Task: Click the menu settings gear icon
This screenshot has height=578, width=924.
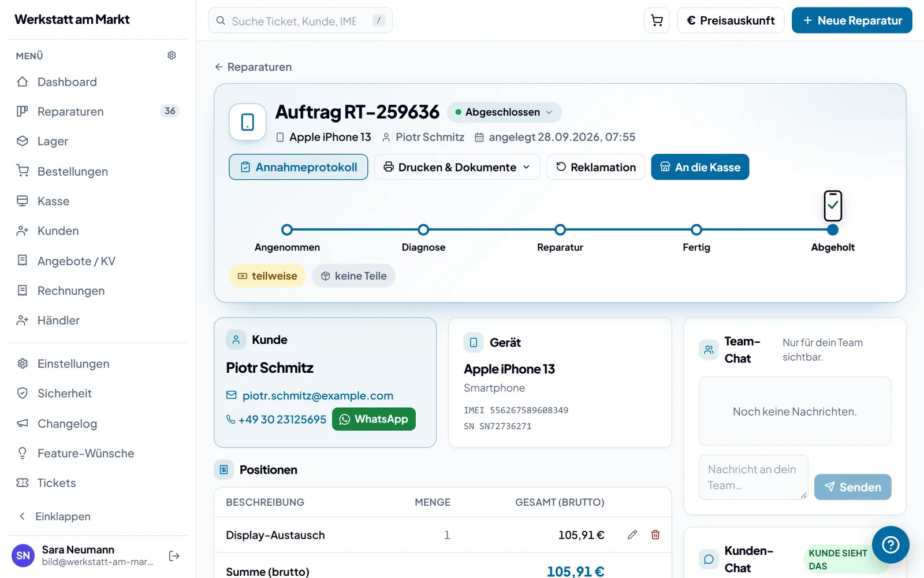Action: click(x=172, y=55)
